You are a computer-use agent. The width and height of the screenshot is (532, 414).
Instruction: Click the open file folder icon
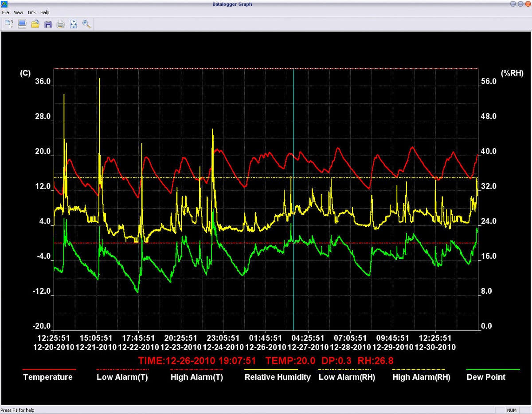[35, 24]
